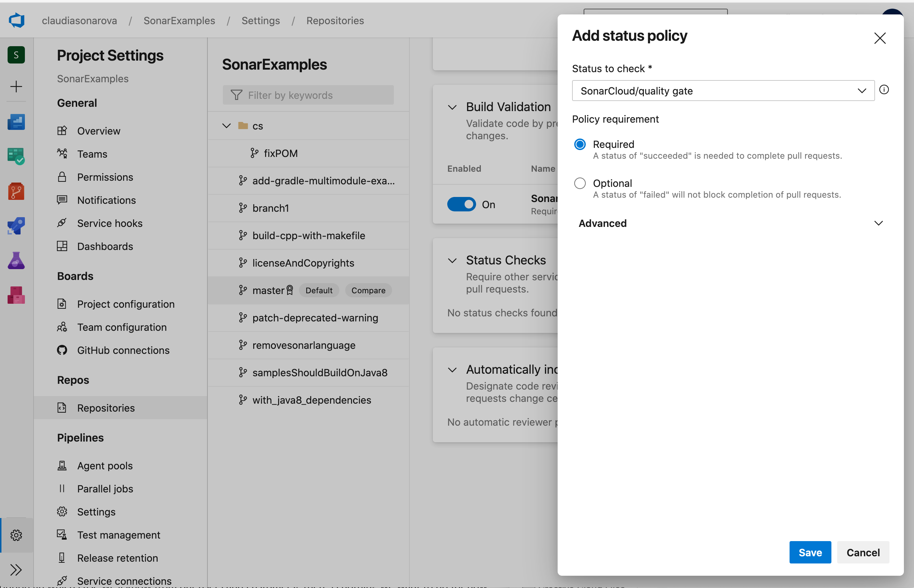Open the SonarExamples project avatar icon
The width and height of the screenshot is (914, 588).
(x=16, y=54)
